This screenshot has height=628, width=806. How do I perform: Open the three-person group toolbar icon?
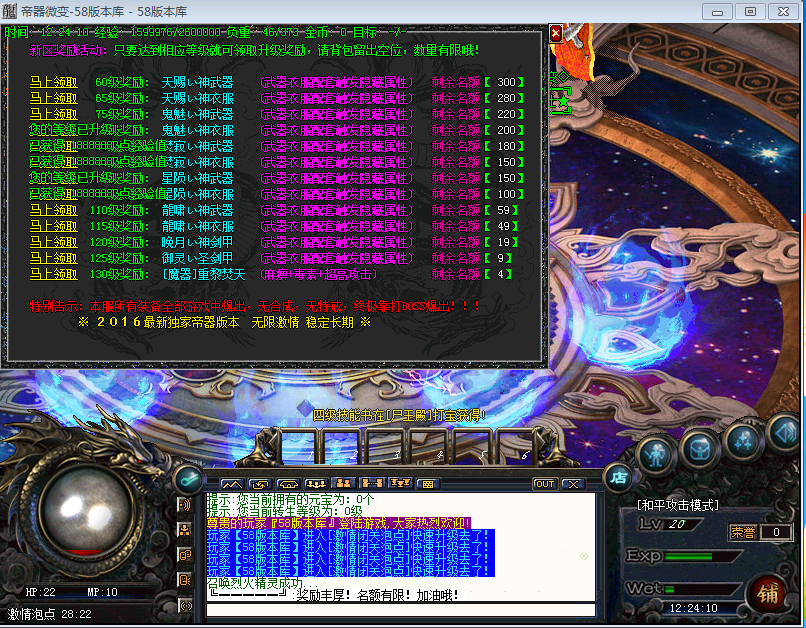tap(316, 484)
